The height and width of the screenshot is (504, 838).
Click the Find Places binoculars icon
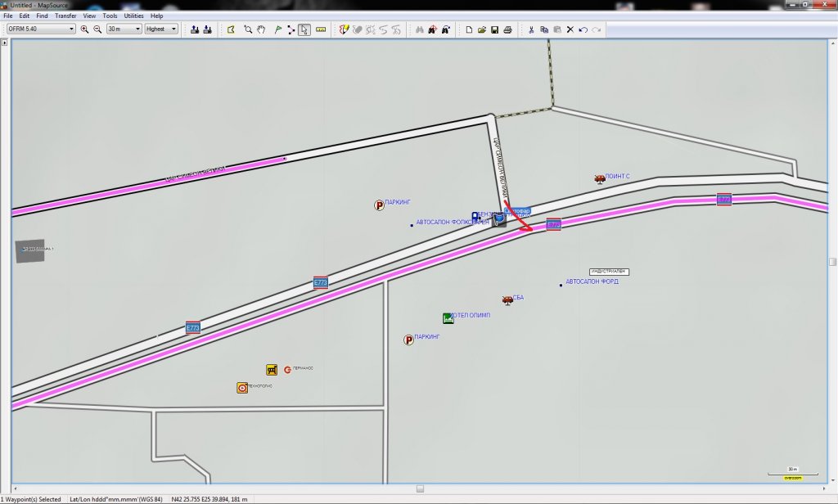[419, 29]
